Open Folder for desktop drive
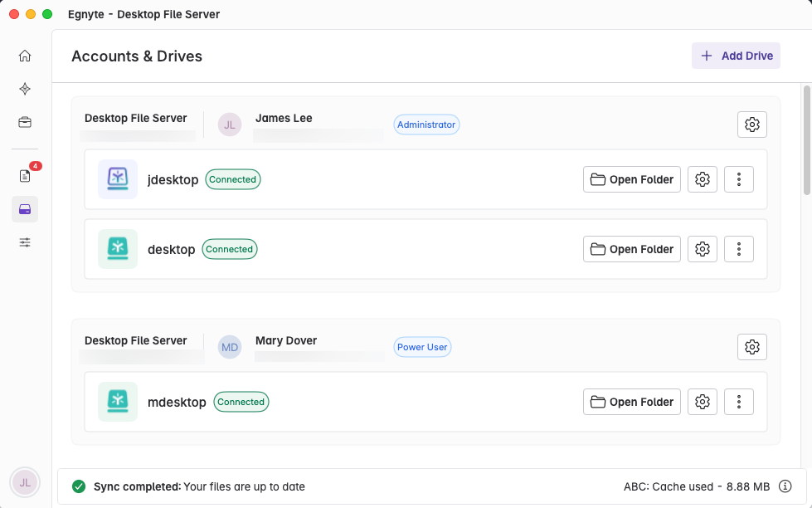The image size is (812, 508). point(632,249)
